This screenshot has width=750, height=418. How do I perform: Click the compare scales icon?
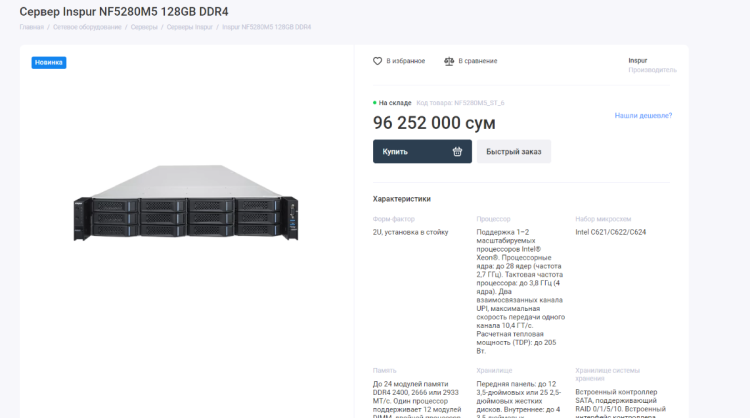[x=449, y=61]
